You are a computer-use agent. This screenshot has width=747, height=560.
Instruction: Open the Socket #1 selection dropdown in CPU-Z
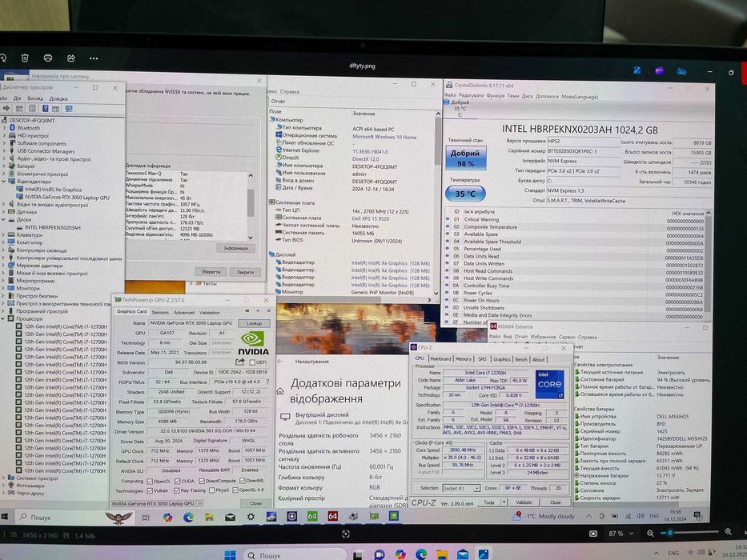460,489
